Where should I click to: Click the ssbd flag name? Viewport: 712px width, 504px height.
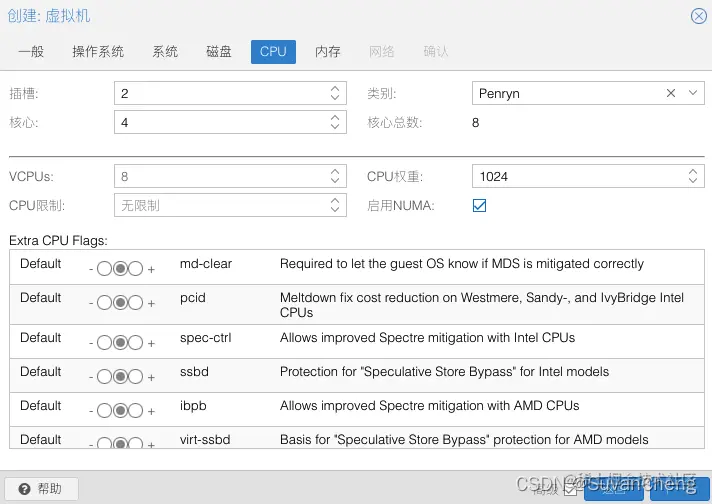[194, 372]
